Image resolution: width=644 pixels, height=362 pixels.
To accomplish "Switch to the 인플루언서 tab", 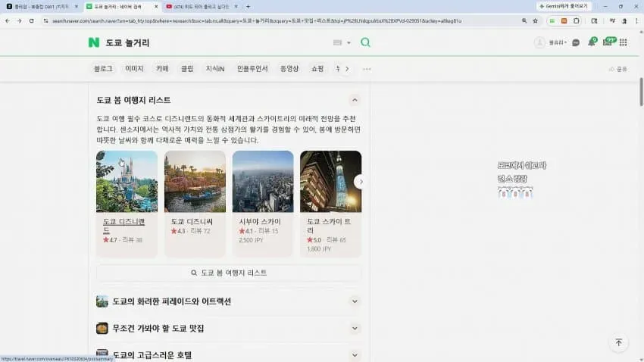I will coord(252,69).
